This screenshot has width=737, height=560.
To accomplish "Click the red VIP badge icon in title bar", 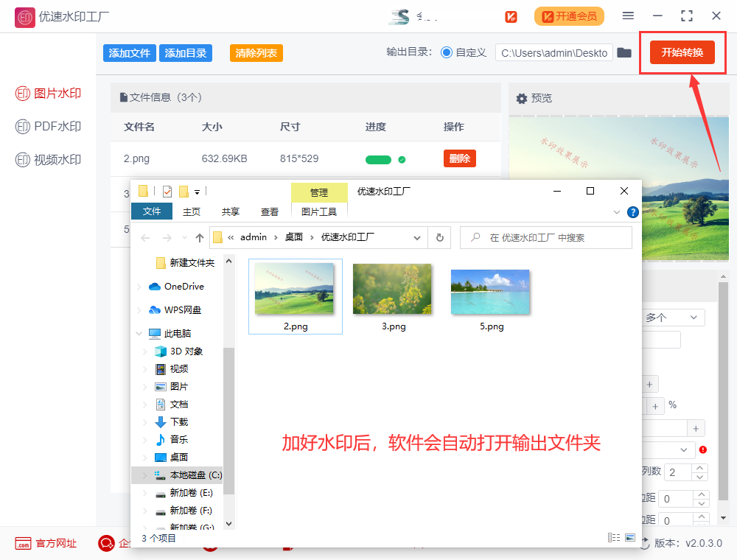I will tap(511, 17).
